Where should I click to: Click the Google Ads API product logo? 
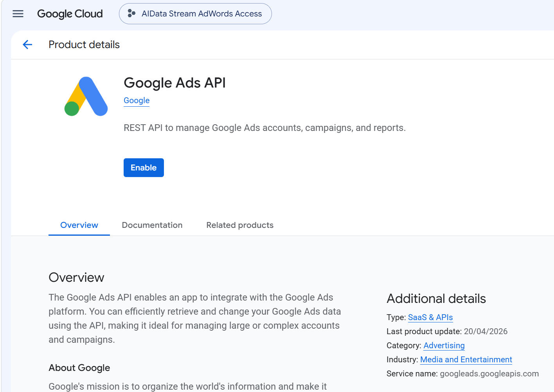coord(86,96)
